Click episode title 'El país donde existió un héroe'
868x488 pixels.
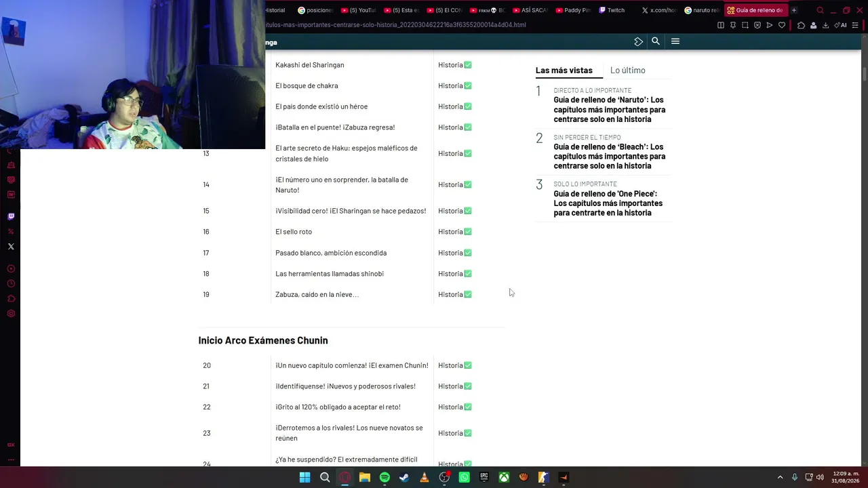point(321,106)
